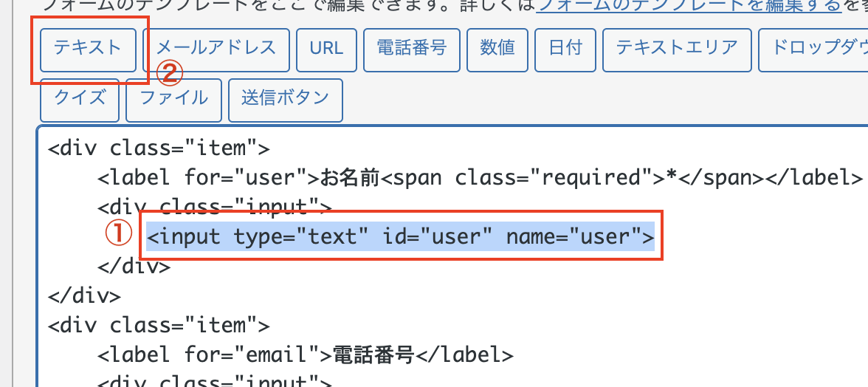Screen dimensions: 868x387
Task: Insert a クイズ form tag
Action: click(80, 98)
